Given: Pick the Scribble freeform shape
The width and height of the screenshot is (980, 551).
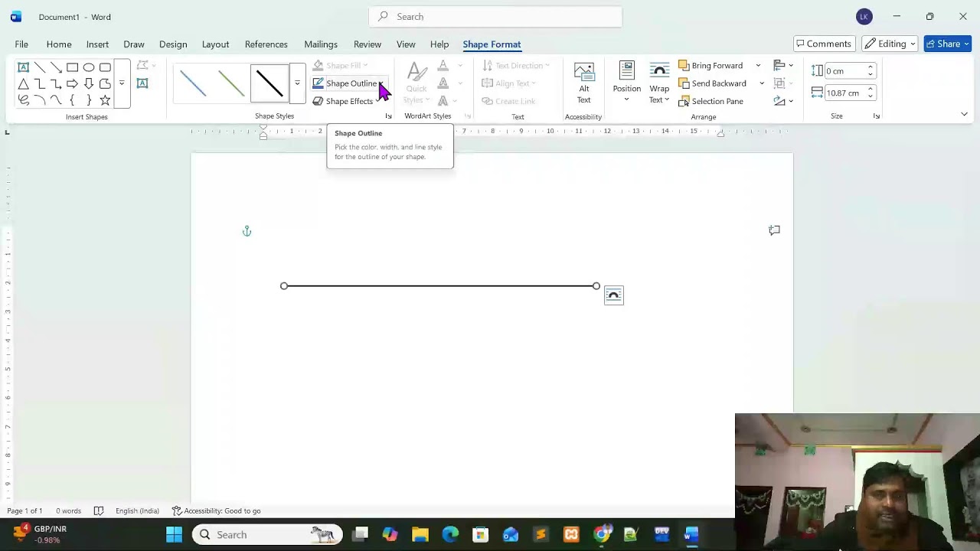Looking at the screenshot, I should (x=24, y=100).
